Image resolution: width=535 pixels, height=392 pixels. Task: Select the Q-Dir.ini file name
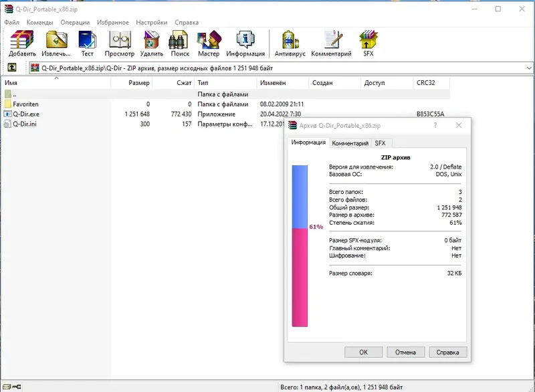(25, 124)
